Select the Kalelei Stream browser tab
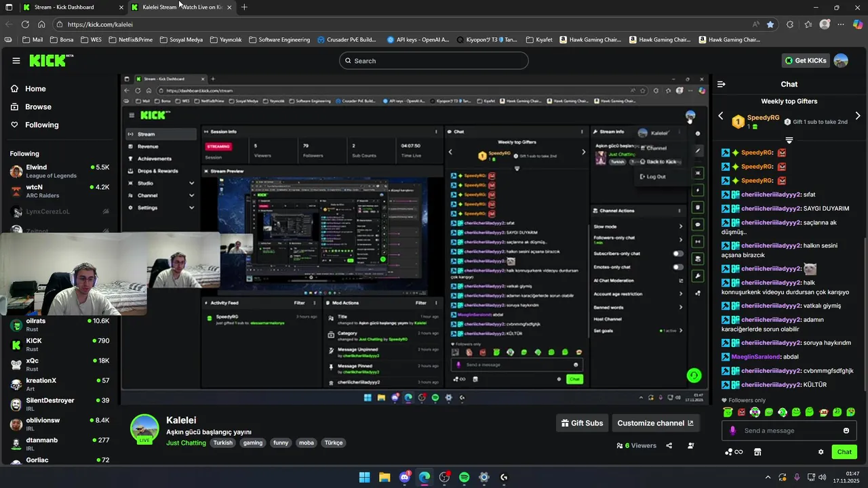The image size is (868, 488). [x=181, y=7]
